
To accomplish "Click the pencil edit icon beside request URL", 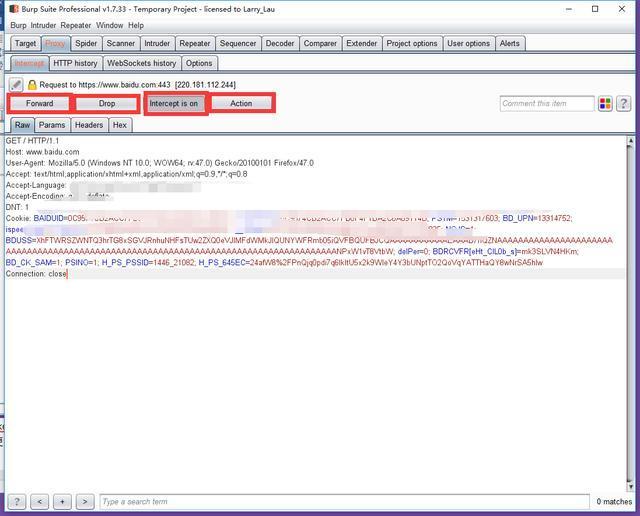I will tap(16, 85).
